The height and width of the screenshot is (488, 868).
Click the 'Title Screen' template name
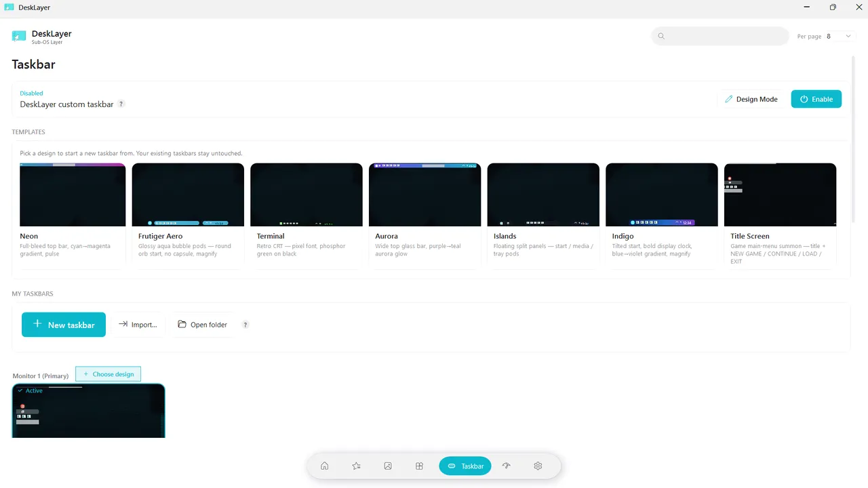(750, 236)
